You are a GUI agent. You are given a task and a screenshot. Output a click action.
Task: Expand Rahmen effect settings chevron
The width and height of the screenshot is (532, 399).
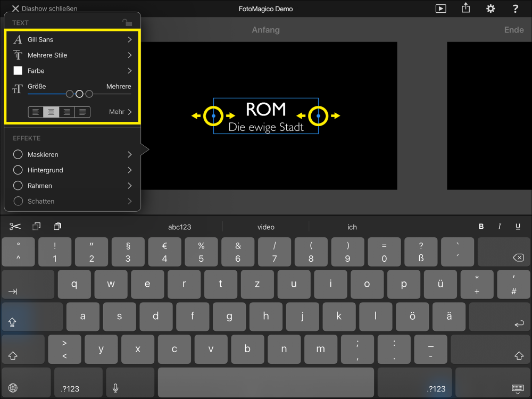click(x=130, y=186)
